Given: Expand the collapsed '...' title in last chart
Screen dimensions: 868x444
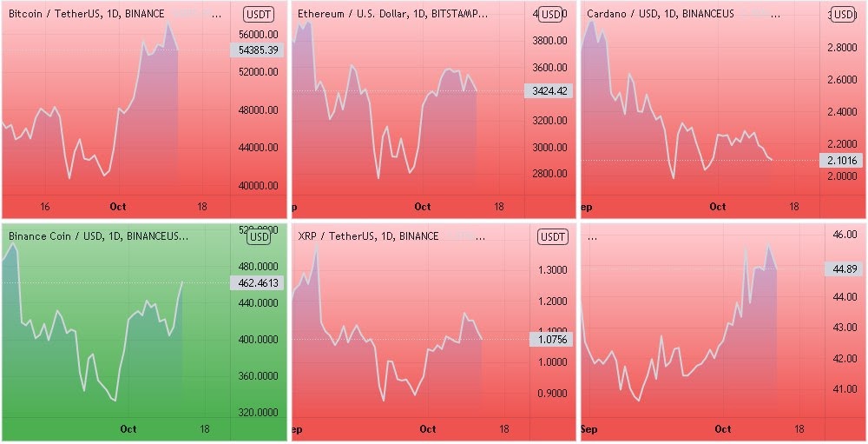Looking at the screenshot, I should (x=593, y=236).
